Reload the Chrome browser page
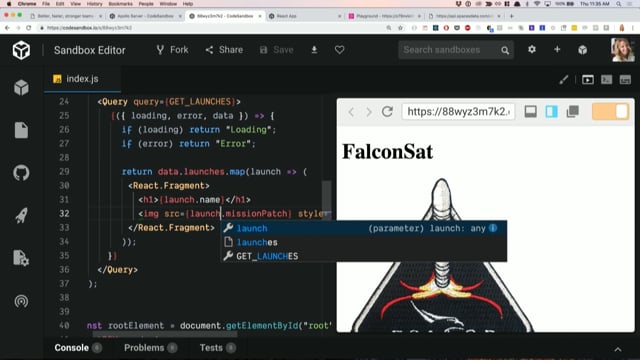Screen dimensions: 640x360 pyautogui.click(x=29, y=28)
